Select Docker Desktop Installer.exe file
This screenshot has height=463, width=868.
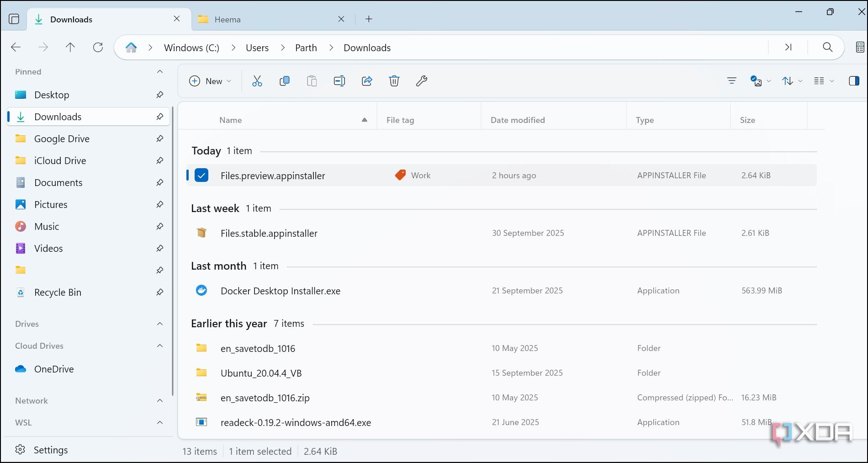tap(501, 291)
